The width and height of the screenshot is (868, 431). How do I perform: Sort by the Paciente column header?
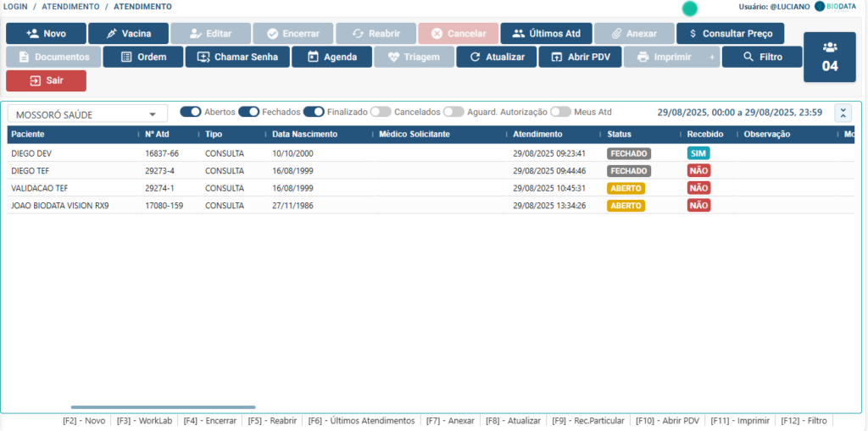pyautogui.click(x=28, y=134)
